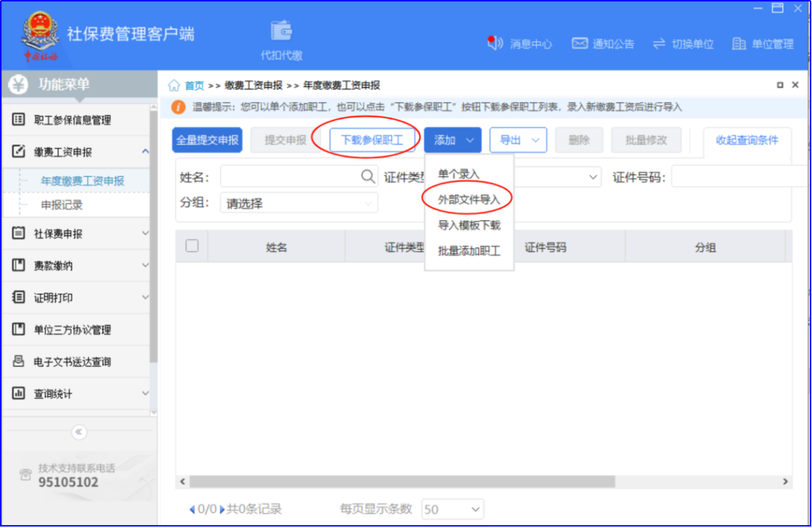Open the 添加 dropdown button
The width and height of the screenshot is (812, 528).
(453, 140)
